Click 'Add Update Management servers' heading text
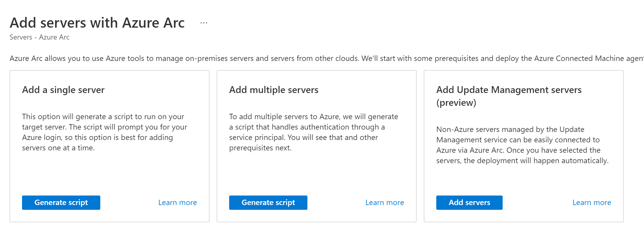The height and width of the screenshot is (230, 644). [x=509, y=90]
